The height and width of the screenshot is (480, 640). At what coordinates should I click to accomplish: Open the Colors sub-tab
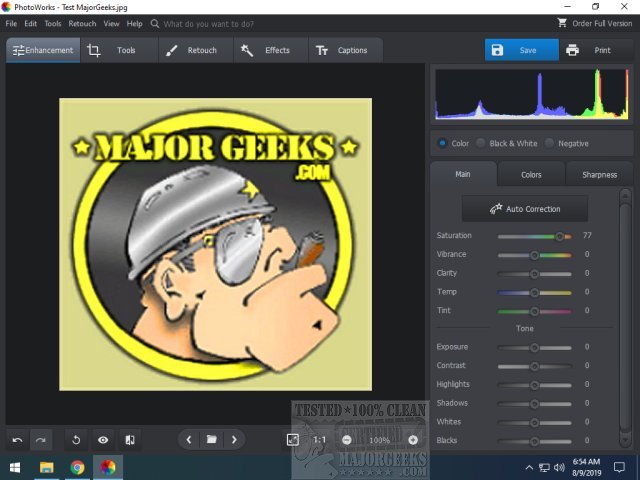pos(531,175)
